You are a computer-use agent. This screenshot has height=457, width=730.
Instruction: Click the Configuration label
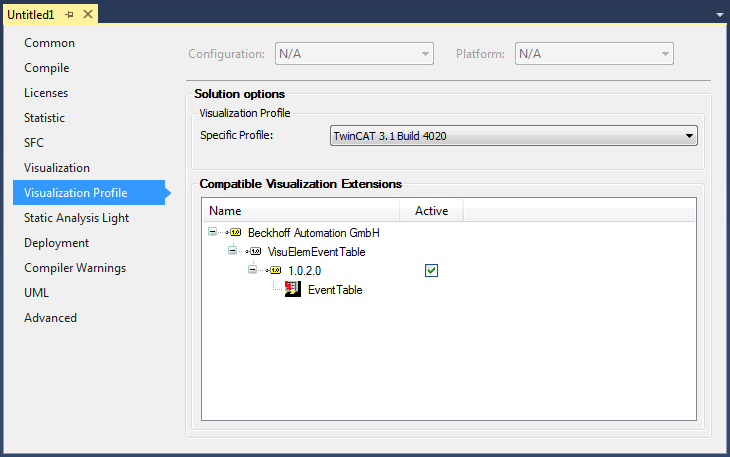click(226, 54)
